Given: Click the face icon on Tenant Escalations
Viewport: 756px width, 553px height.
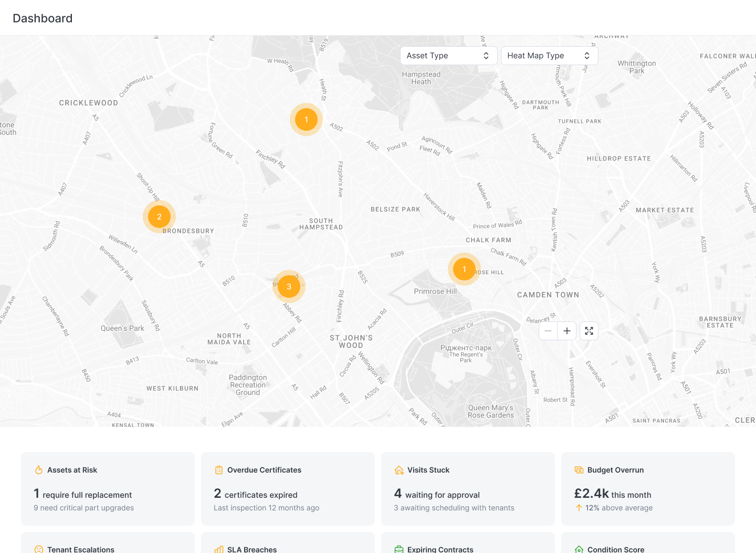Looking at the screenshot, I should pos(39,549).
